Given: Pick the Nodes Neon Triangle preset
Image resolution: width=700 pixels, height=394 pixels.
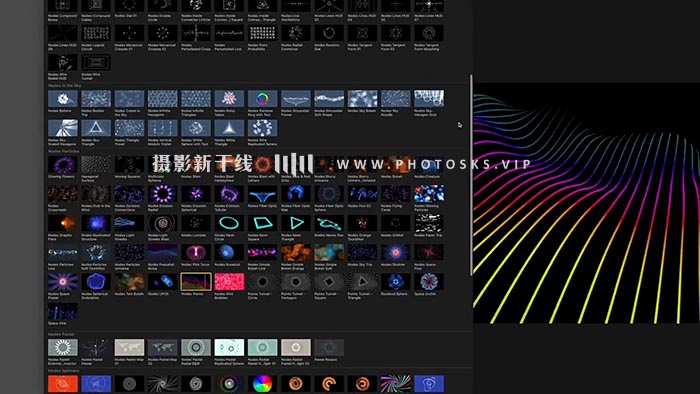Looking at the screenshot, I should (x=296, y=223).
